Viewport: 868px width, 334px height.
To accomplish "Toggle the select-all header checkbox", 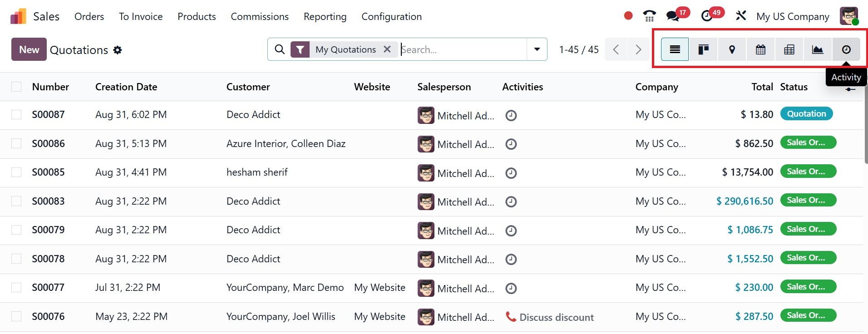I will click(x=16, y=87).
